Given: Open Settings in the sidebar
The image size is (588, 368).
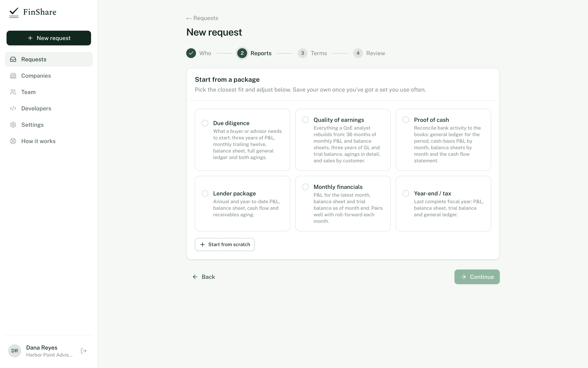Looking at the screenshot, I should [49, 125].
